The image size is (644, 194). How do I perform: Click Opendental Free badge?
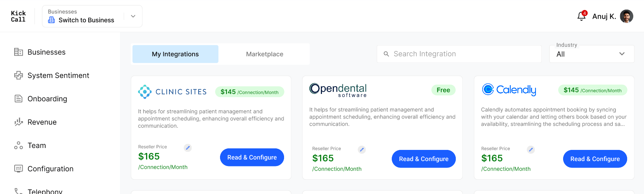pyautogui.click(x=444, y=90)
